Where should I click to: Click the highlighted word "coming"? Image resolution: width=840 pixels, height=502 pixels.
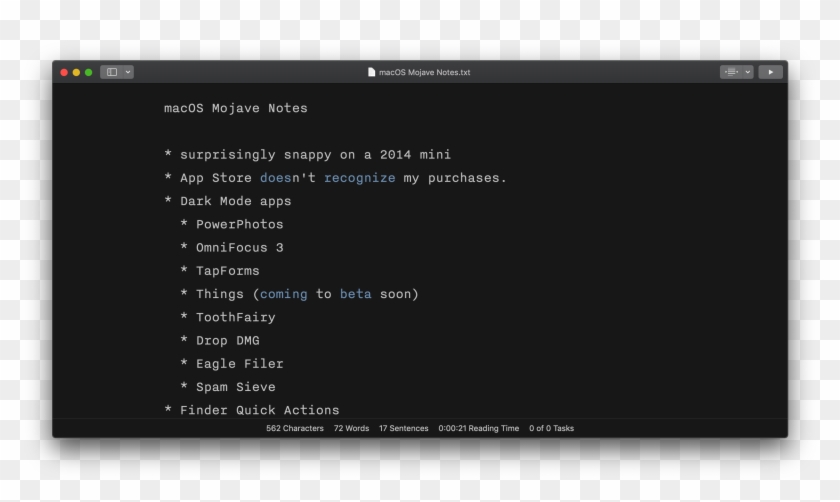click(283, 294)
